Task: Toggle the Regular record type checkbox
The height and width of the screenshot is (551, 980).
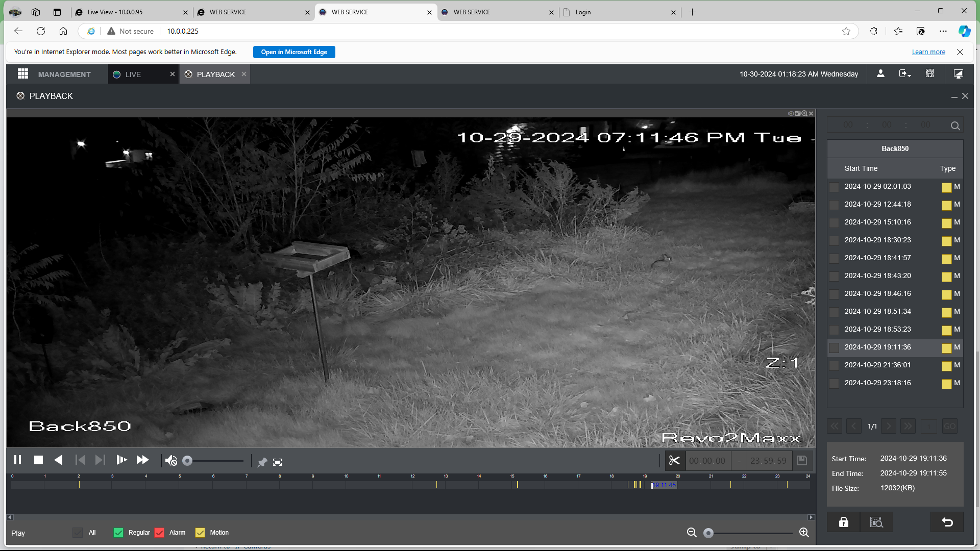Action: pyautogui.click(x=118, y=533)
